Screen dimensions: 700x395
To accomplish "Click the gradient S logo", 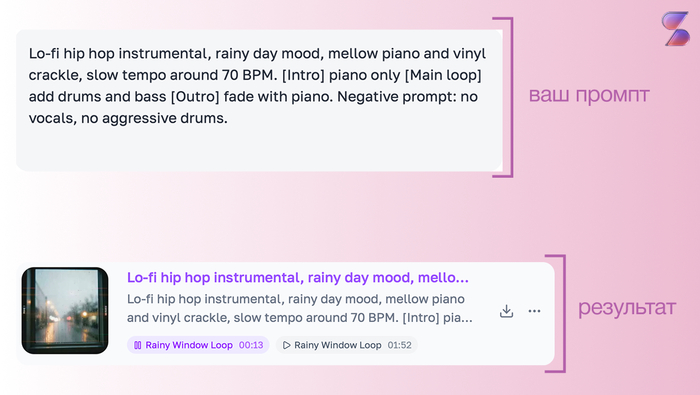I will (x=675, y=29).
